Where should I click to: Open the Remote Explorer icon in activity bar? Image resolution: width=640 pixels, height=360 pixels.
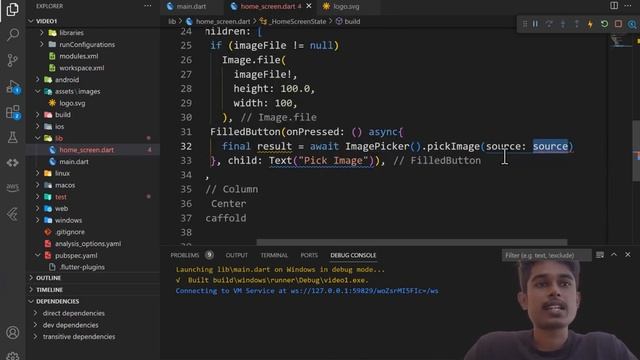(x=13, y=163)
